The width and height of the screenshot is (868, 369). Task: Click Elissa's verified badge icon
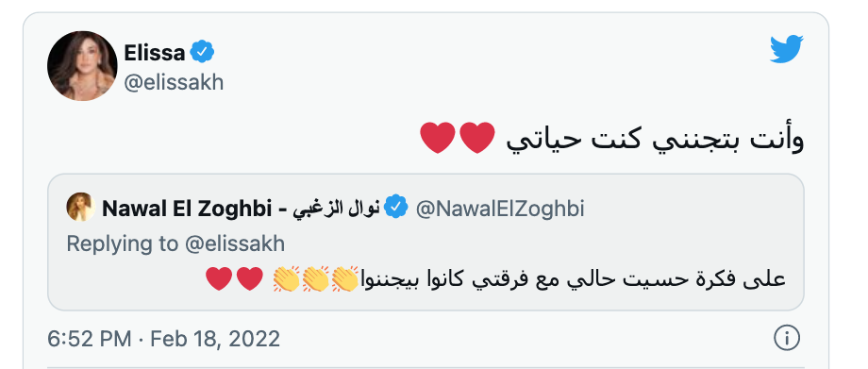click(202, 53)
